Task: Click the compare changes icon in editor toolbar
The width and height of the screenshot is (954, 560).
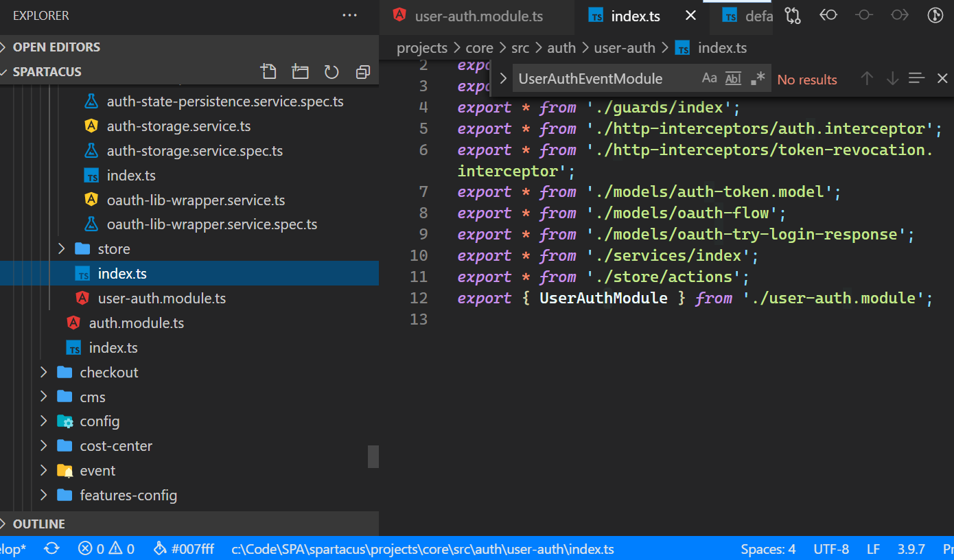Action: (x=793, y=16)
